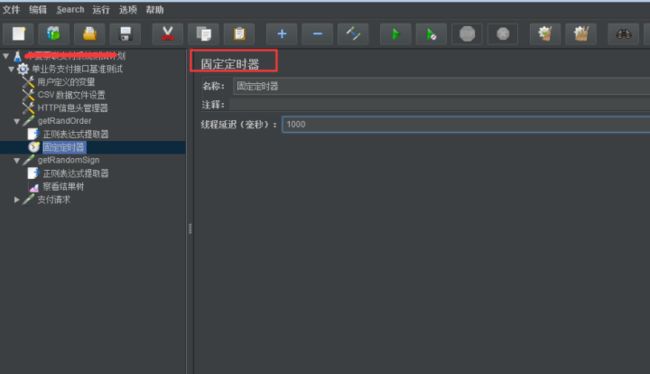This screenshot has height=374, width=650.
Task: Click the thread delay field showing 1000
Action: pos(466,124)
